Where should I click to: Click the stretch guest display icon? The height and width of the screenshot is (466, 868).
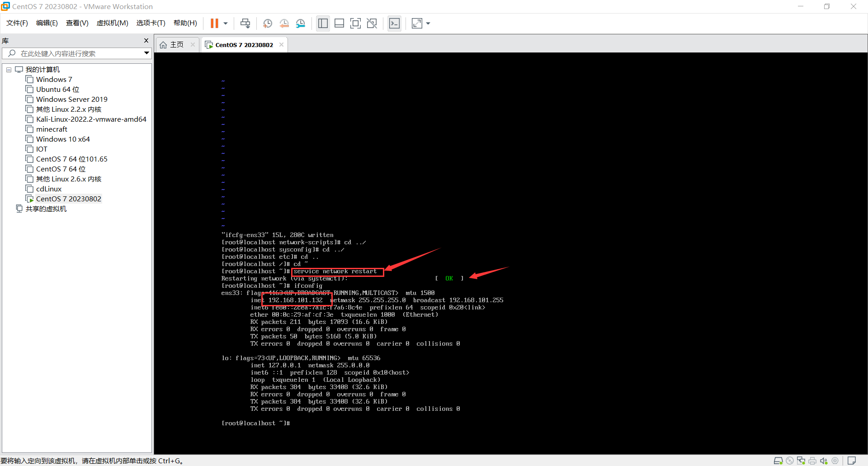[417, 24]
